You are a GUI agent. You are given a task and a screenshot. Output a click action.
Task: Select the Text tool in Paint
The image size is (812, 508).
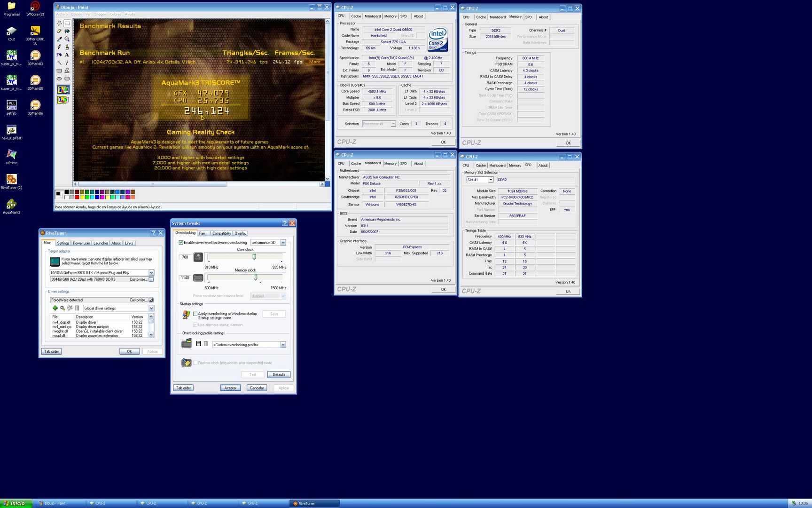67,55
